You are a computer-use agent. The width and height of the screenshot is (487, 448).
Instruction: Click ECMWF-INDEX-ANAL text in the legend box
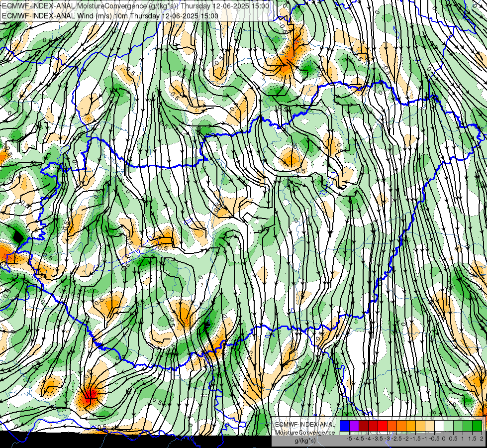tap(305, 425)
